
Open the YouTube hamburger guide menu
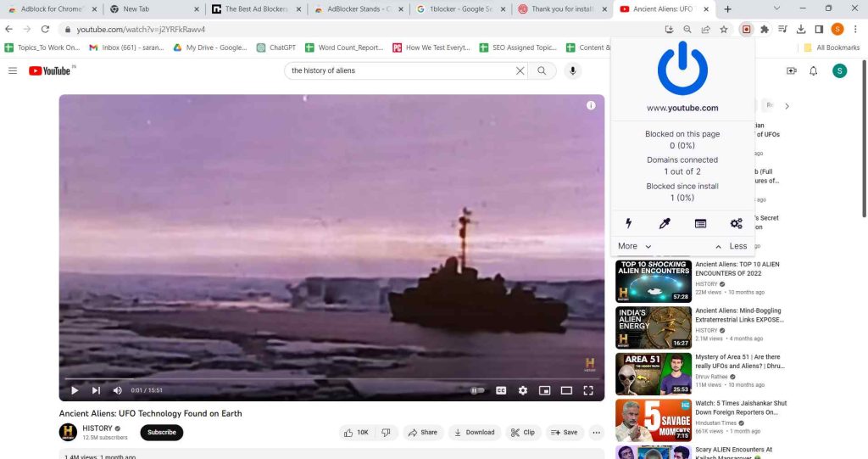13,71
